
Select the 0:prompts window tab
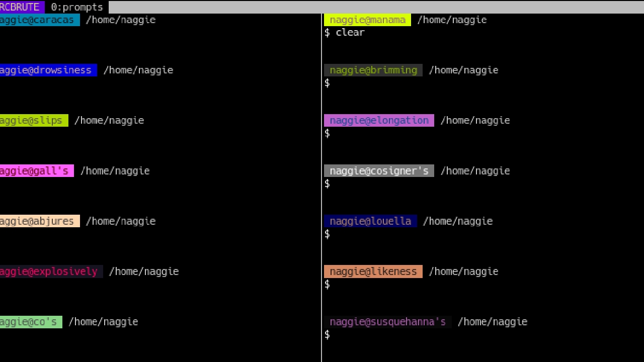tap(76, 7)
